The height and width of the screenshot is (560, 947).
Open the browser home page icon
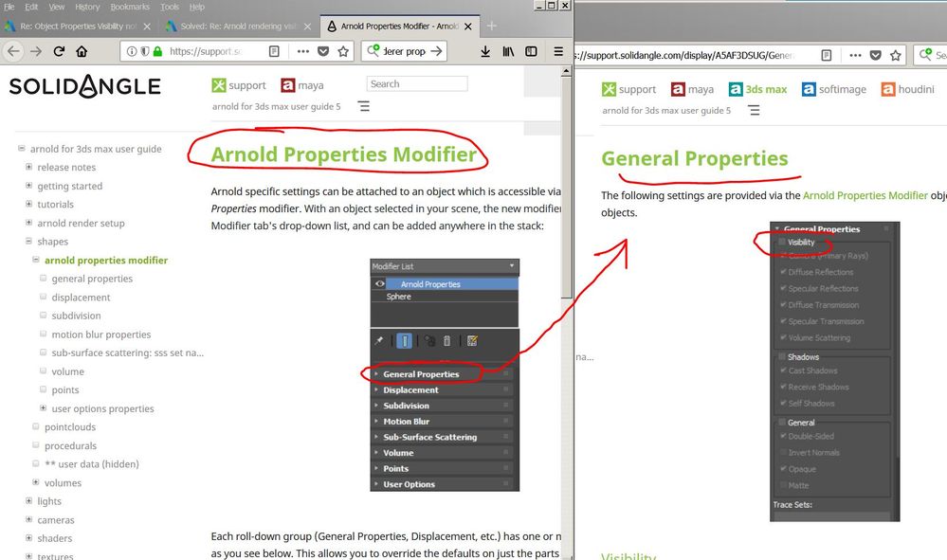(82, 51)
